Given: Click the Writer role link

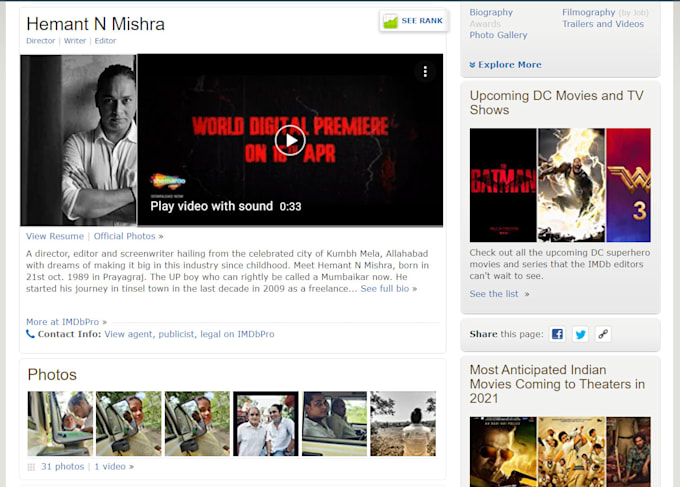Looking at the screenshot, I should [75, 41].
